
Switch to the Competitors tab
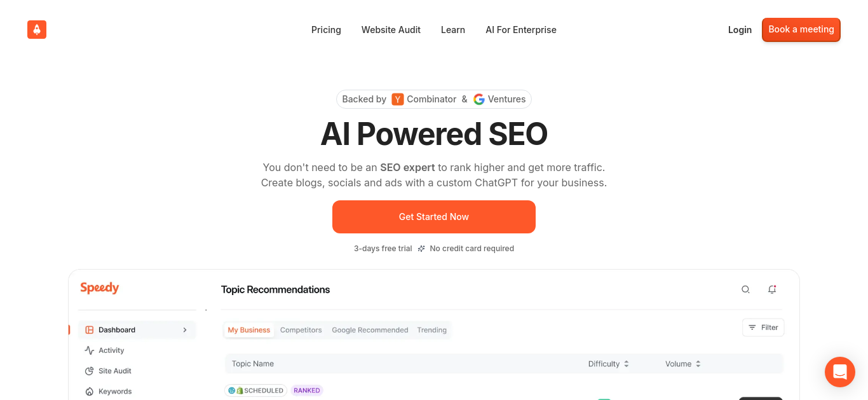click(301, 330)
